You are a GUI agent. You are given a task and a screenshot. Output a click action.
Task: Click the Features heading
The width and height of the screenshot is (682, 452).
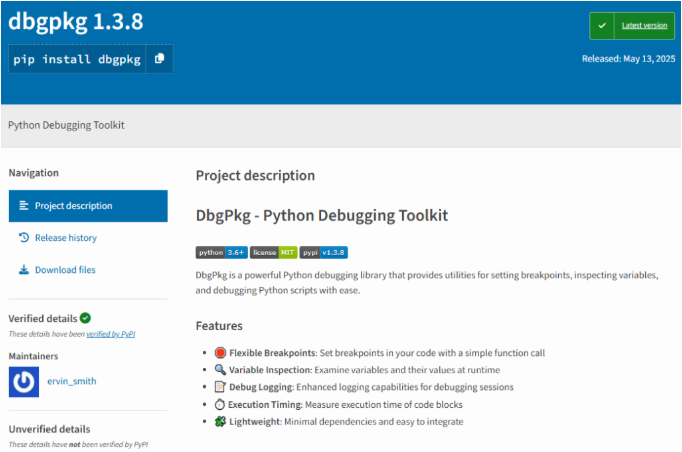coord(219,326)
